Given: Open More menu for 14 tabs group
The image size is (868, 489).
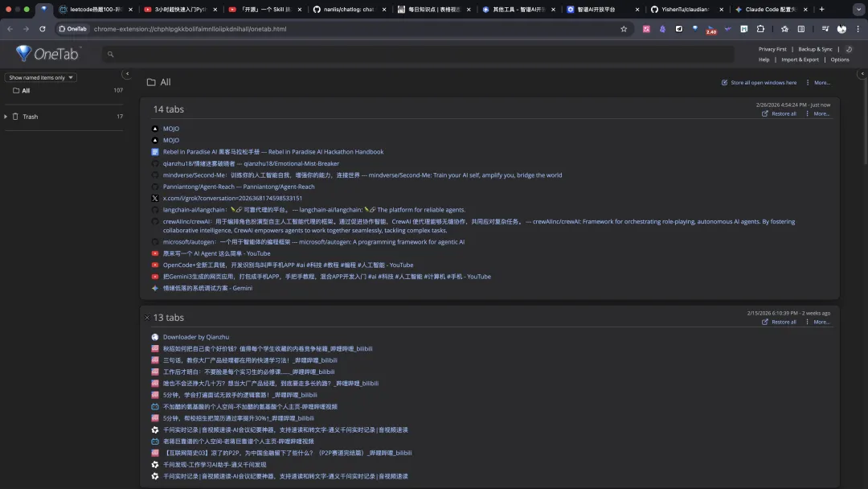Looking at the screenshot, I should coord(818,113).
